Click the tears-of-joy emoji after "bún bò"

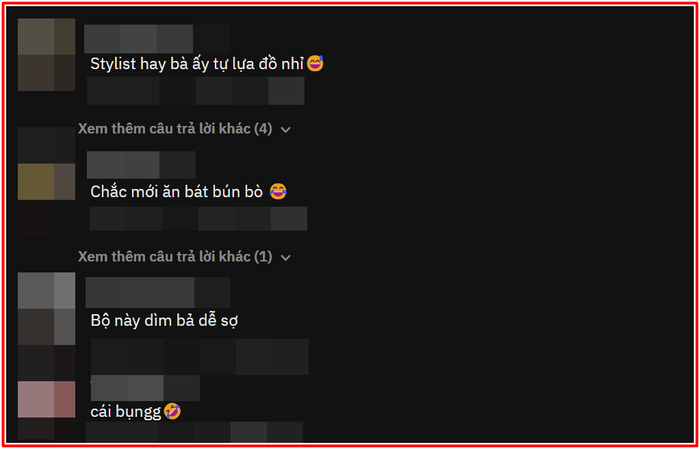278,192
